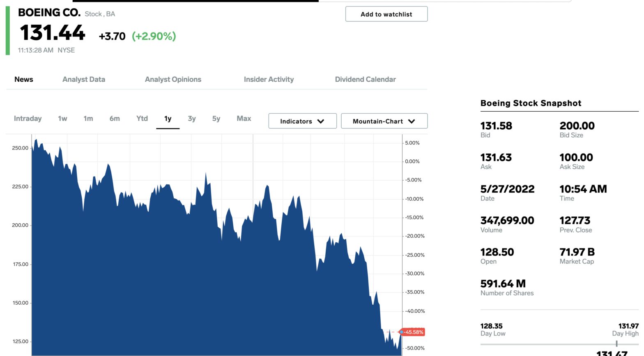Go to the Insider Activity tab
Image resolution: width=644 pixels, height=356 pixels.
(x=269, y=79)
